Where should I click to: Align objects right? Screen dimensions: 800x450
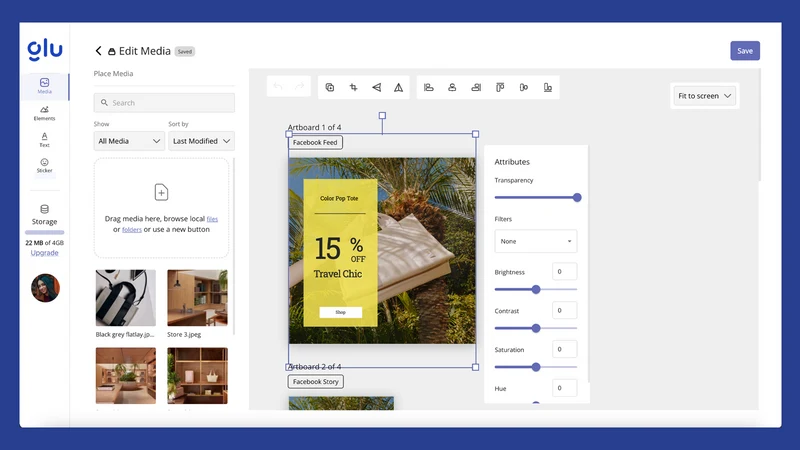(476, 87)
